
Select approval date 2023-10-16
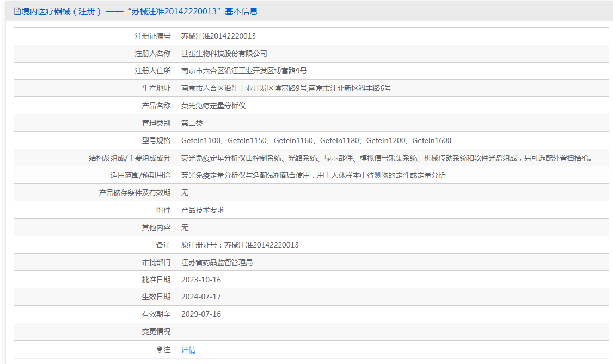pyautogui.click(x=201, y=280)
